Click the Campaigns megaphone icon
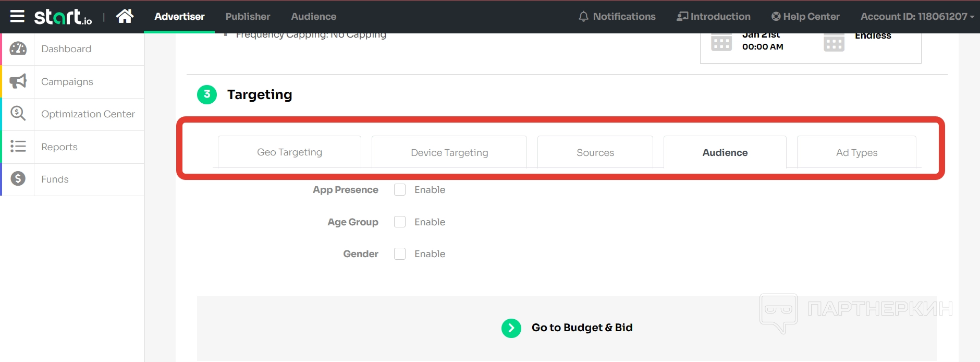Screen dimensions: 980x362 tap(18, 81)
